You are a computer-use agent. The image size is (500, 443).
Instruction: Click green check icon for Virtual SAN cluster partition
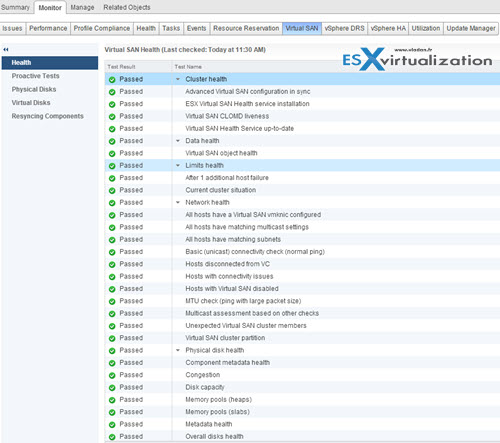pos(112,338)
